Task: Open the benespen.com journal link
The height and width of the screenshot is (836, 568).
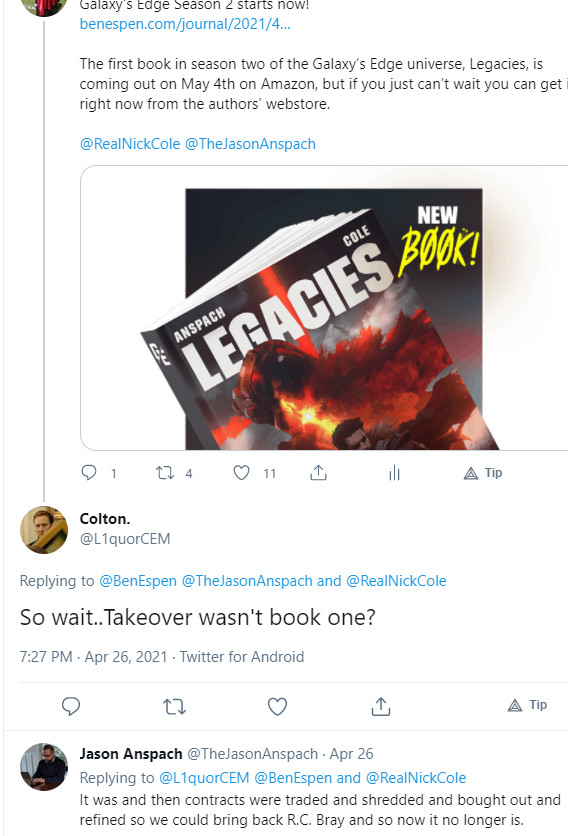Action: click(x=185, y=24)
